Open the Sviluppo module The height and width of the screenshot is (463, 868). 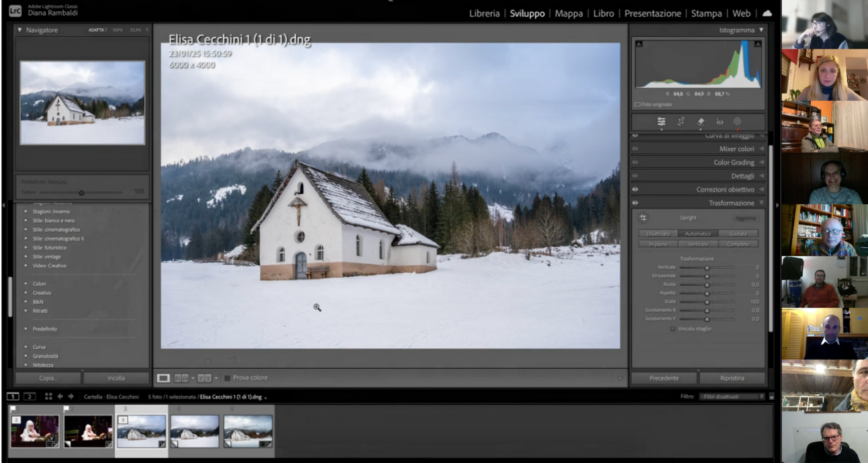click(x=527, y=13)
